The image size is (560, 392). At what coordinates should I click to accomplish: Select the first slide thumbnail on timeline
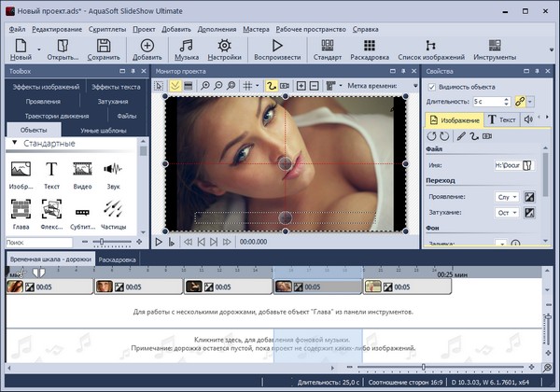pos(17,287)
